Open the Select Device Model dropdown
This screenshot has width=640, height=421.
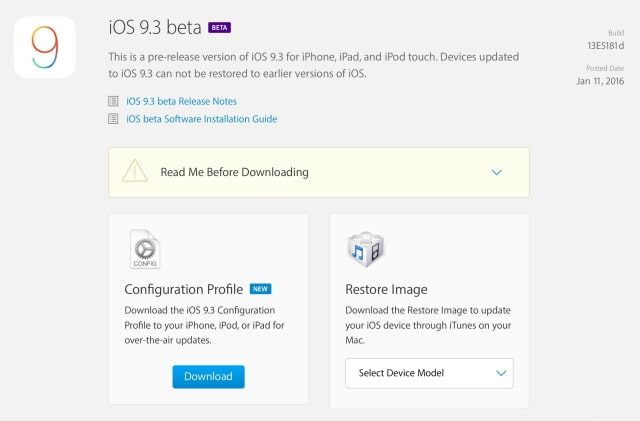tap(428, 373)
